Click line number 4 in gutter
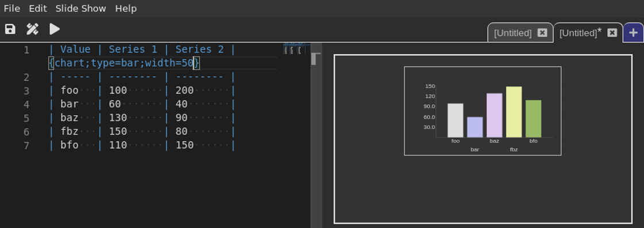This screenshot has height=228, width=644. (x=26, y=104)
